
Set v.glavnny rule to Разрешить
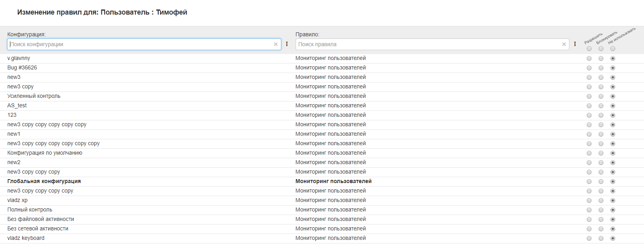589,58
